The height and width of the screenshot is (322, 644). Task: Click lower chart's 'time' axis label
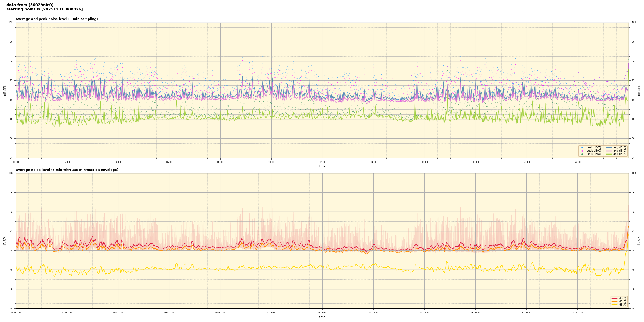point(322,317)
